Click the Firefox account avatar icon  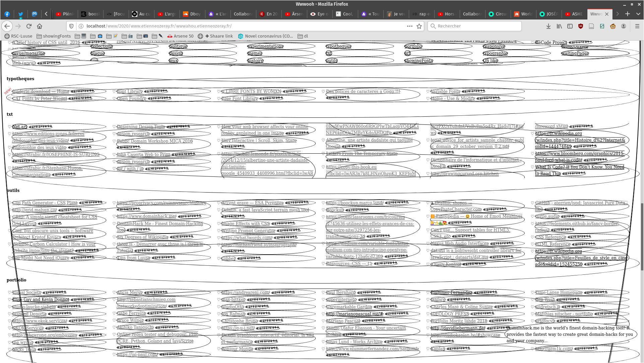click(x=624, y=26)
